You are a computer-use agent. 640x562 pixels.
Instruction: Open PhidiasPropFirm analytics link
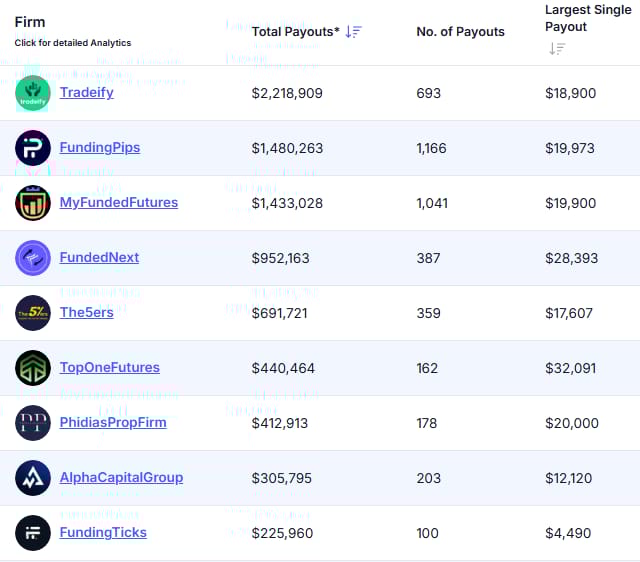[113, 422]
